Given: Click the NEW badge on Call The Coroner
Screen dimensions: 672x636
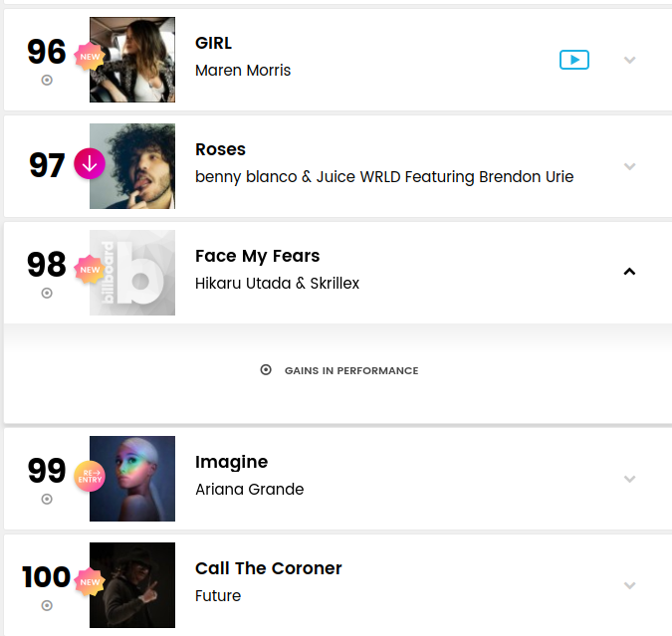Looking at the screenshot, I should pos(90,582).
